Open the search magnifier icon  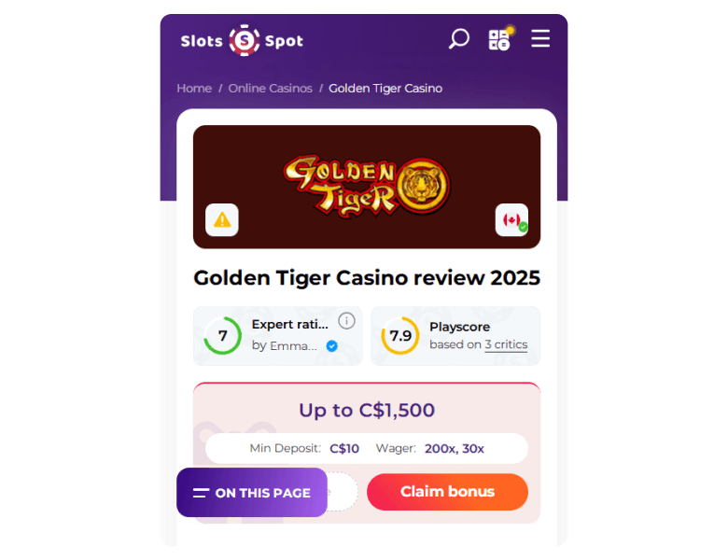(x=458, y=39)
